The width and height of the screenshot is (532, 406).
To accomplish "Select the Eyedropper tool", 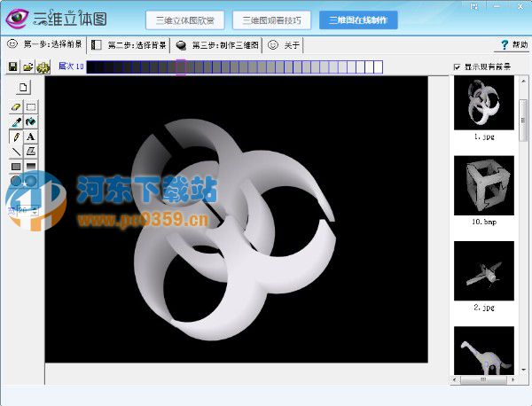I will (x=16, y=122).
